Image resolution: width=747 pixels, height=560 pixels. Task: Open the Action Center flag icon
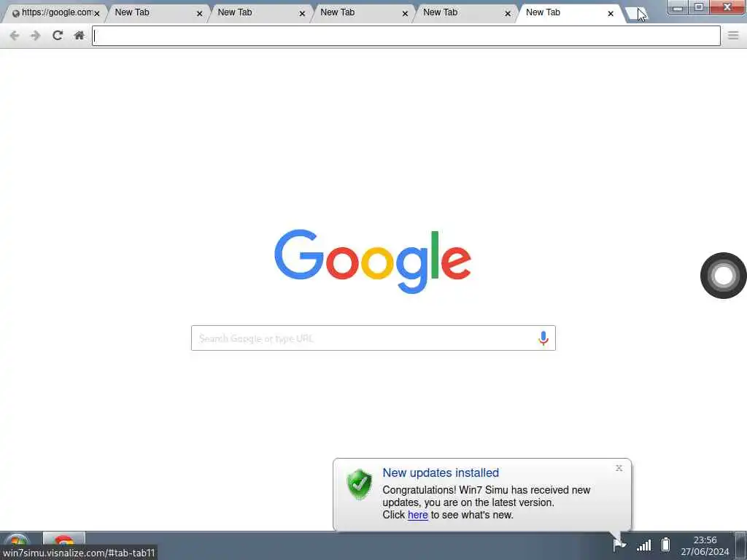[x=619, y=544]
